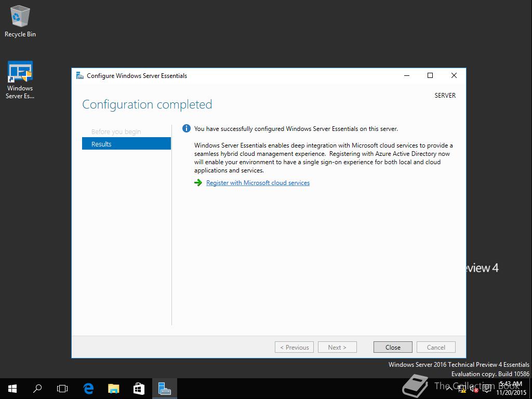
Task: Open Register with Microsoft cloud services link
Action: (x=258, y=183)
